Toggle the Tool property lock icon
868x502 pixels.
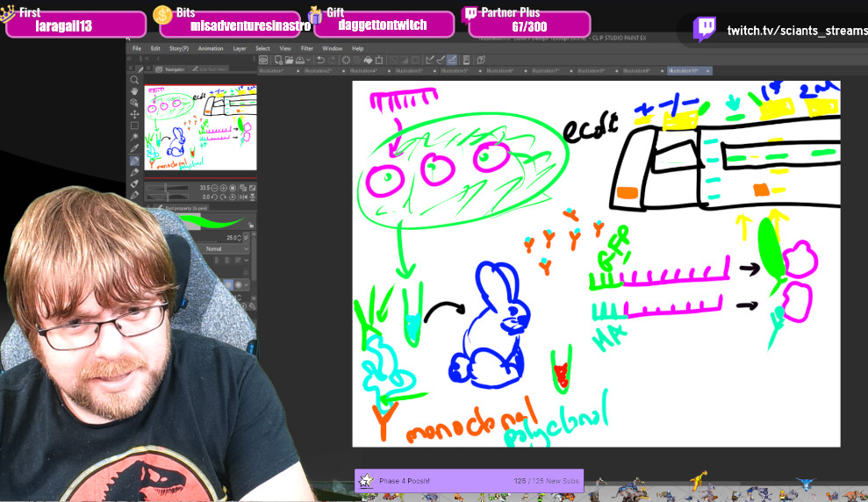point(251,226)
